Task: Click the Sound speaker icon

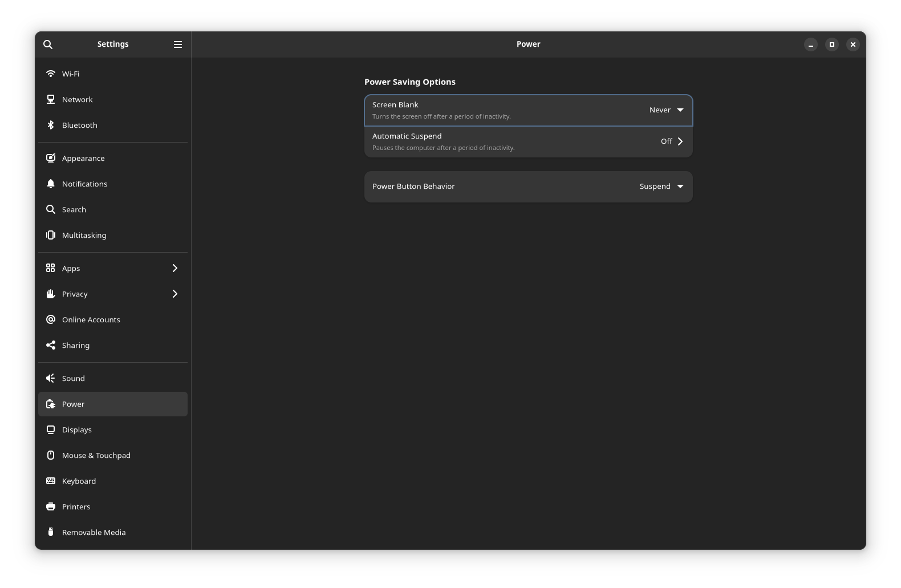Action: pyautogui.click(x=51, y=378)
